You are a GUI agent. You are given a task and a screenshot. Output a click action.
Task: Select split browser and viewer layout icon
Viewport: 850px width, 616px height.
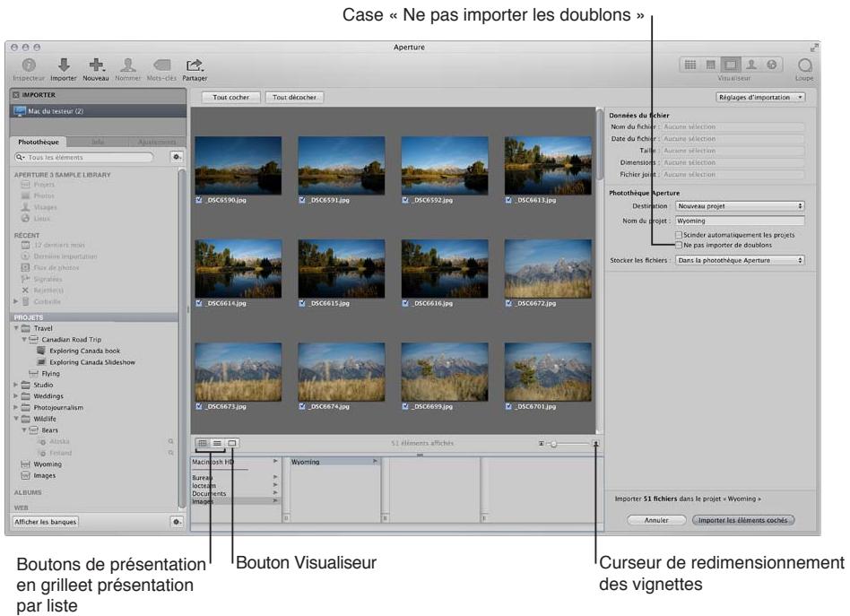[711, 65]
